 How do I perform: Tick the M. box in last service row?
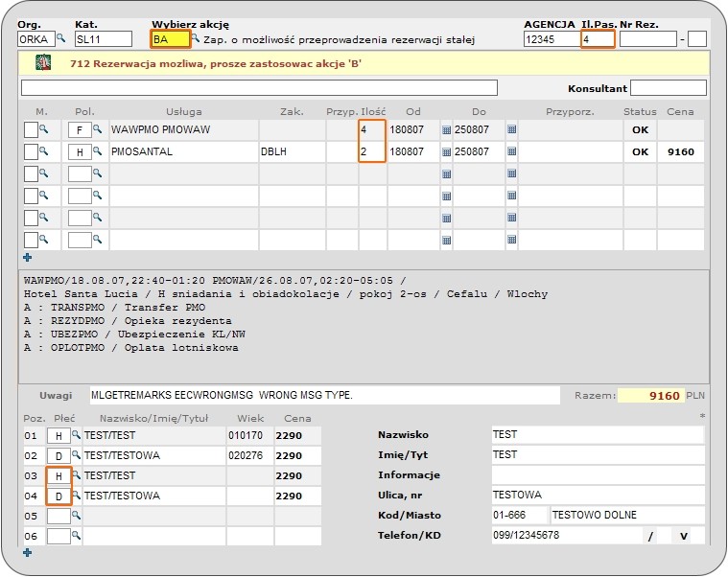click(31, 240)
